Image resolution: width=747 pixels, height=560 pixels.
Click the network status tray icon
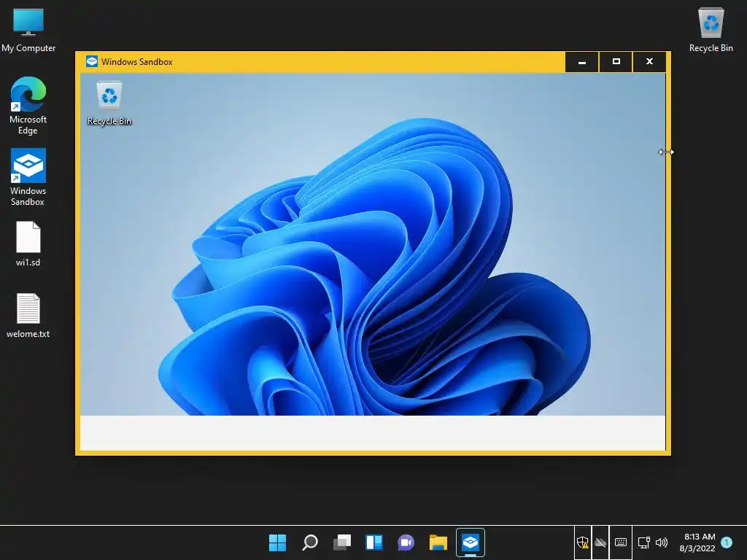[643, 542]
